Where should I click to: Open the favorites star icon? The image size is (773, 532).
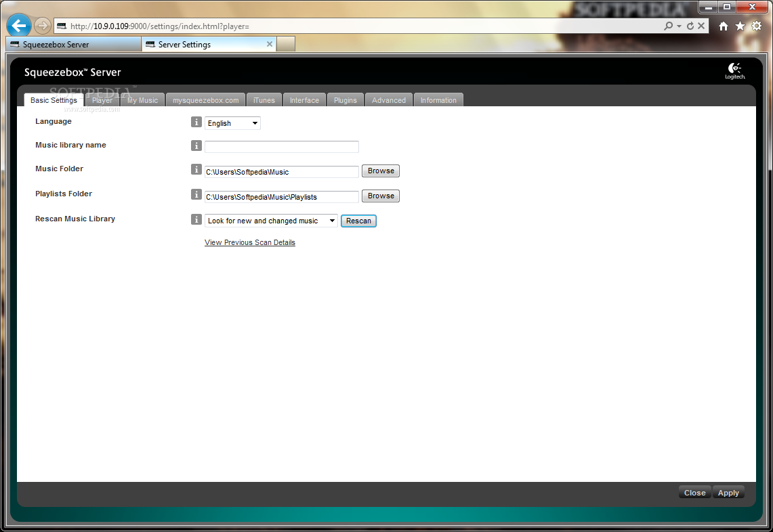pyautogui.click(x=740, y=26)
